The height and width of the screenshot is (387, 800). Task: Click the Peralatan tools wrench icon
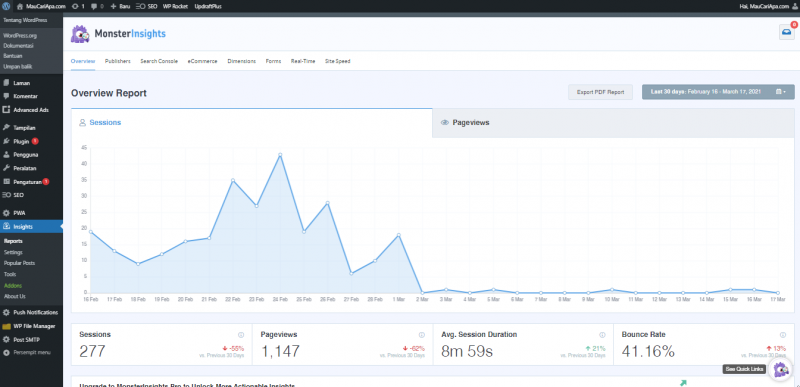(x=6, y=168)
